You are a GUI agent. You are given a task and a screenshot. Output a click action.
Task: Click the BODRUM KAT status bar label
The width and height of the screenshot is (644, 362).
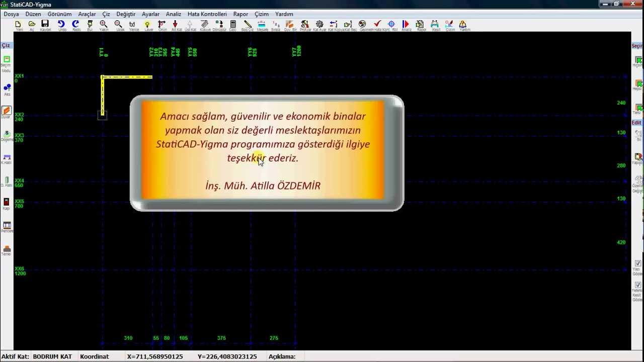(x=52, y=356)
